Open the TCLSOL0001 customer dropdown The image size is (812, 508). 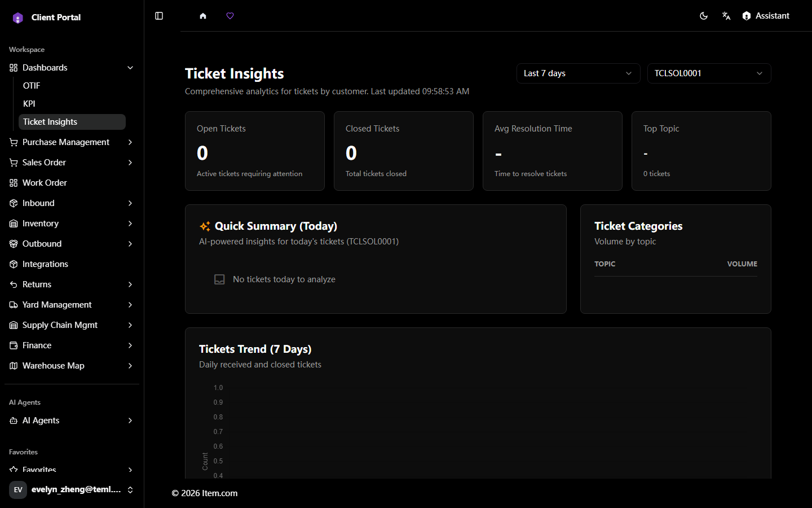[x=709, y=73]
